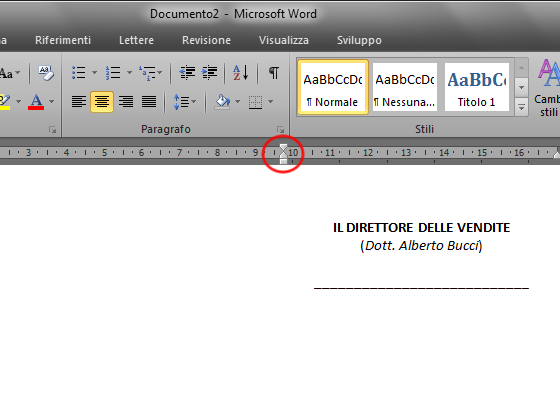The height and width of the screenshot is (400, 560).
Task: Increase paragraph indent
Action: pyautogui.click(x=210, y=73)
